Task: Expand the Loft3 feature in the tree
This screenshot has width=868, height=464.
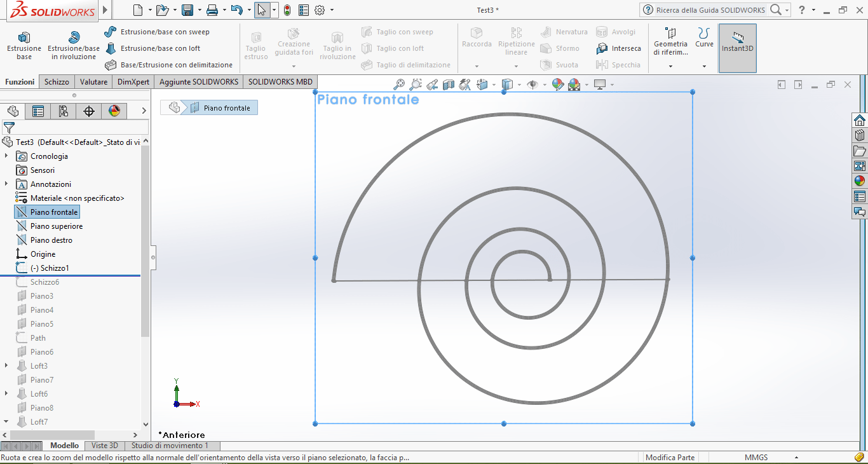Action: click(5, 365)
